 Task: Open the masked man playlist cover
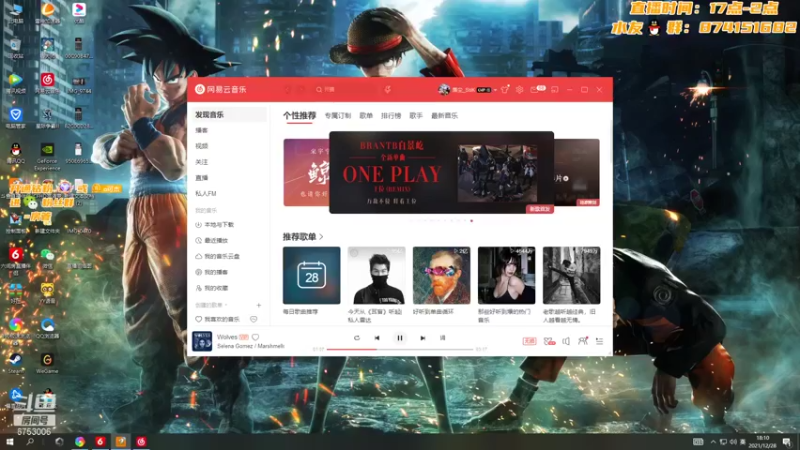(377, 276)
